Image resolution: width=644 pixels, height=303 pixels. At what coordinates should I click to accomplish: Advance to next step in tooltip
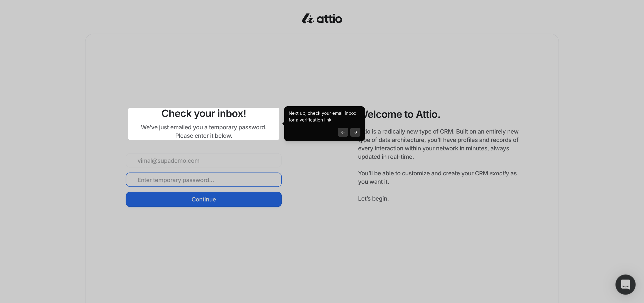click(x=355, y=132)
